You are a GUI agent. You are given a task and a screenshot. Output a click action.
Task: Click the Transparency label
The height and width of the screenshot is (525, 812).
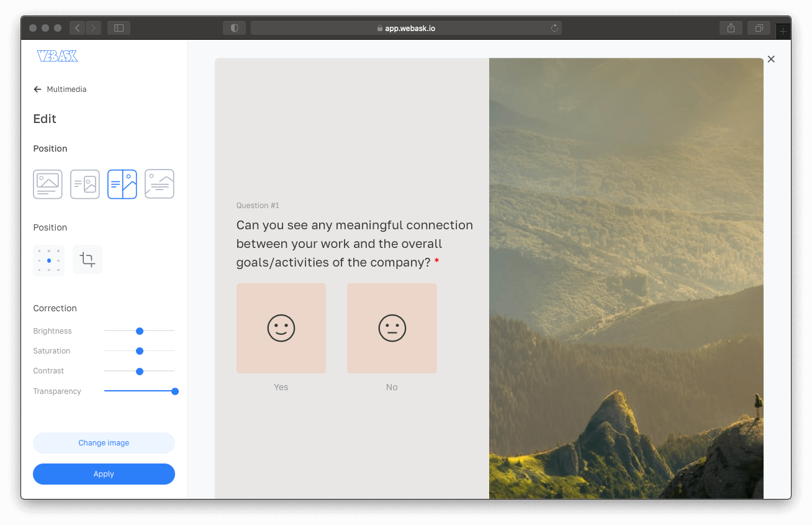click(57, 391)
